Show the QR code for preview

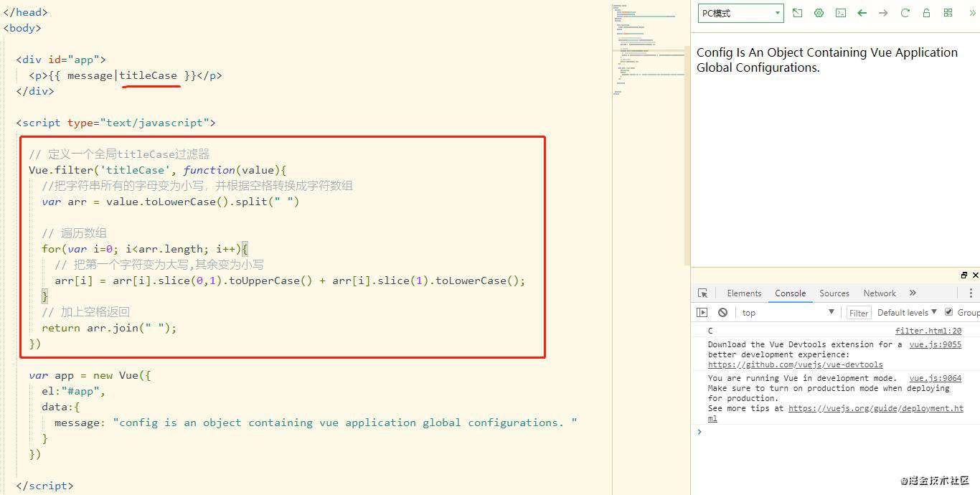click(948, 13)
